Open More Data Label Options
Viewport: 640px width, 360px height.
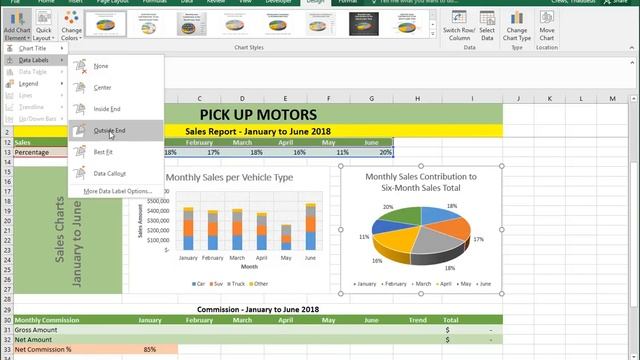click(x=118, y=191)
